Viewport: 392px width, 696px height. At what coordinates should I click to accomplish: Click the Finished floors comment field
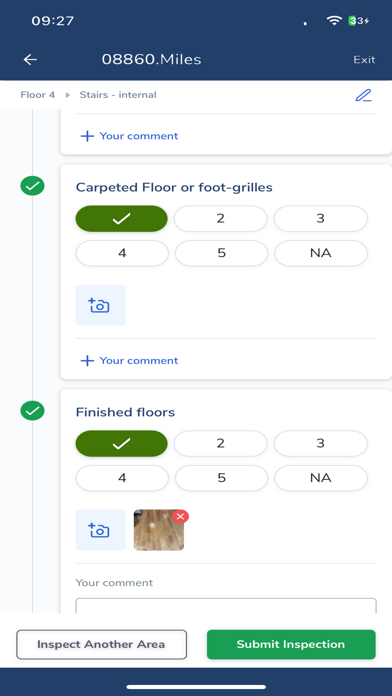(x=226, y=606)
